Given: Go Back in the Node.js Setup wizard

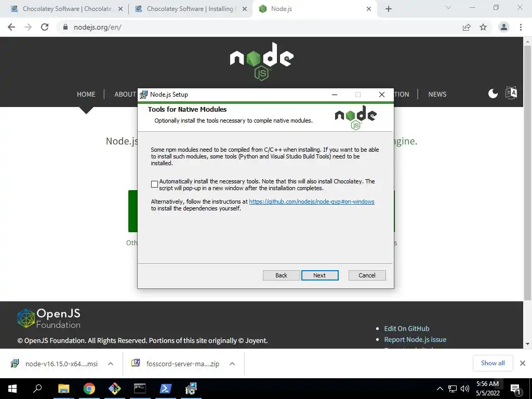Looking at the screenshot, I should point(281,275).
